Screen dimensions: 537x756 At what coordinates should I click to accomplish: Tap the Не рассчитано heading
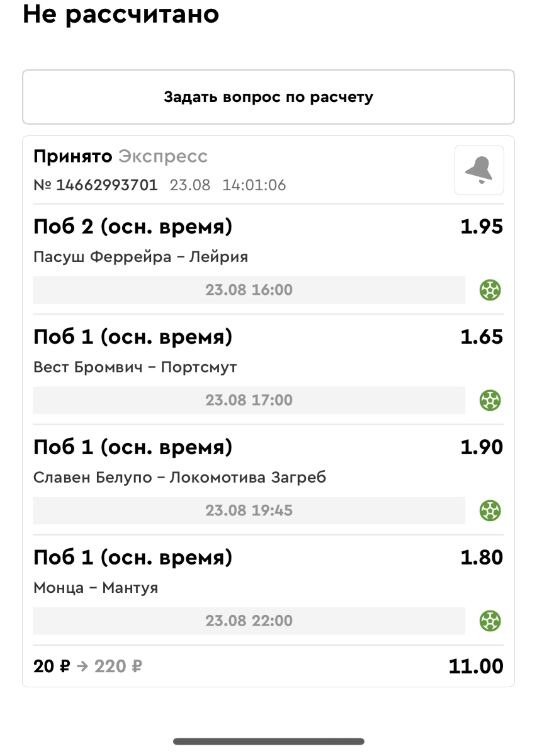coord(121,15)
